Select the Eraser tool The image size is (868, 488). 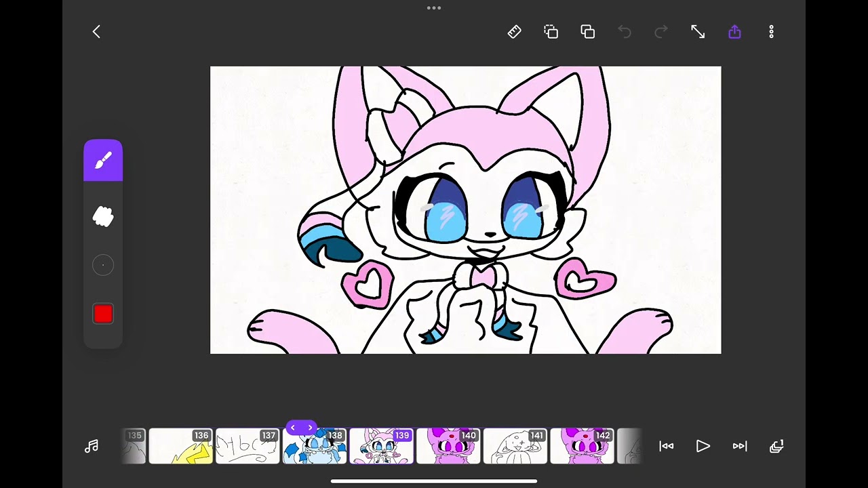(x=103, y=217)
